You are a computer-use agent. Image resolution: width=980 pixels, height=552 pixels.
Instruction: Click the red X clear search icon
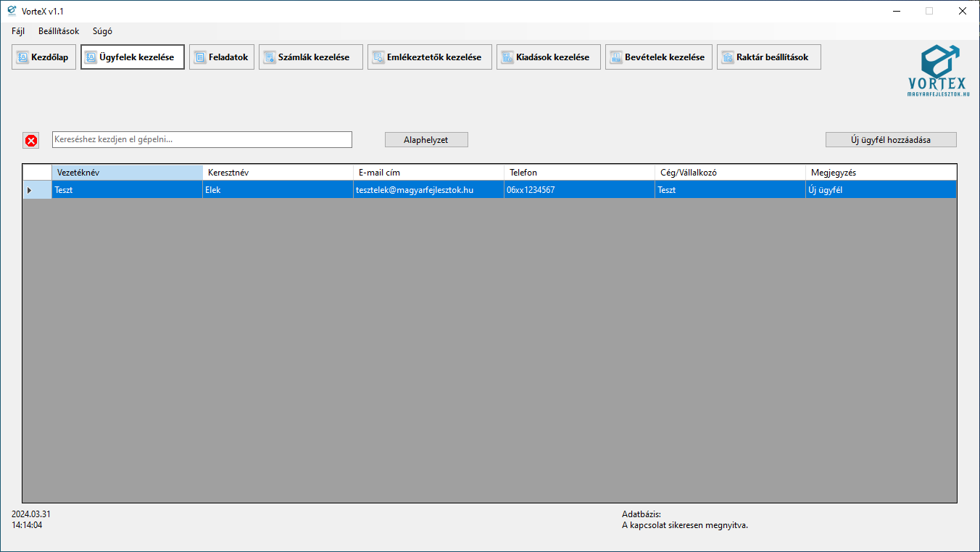coord(31,141)
